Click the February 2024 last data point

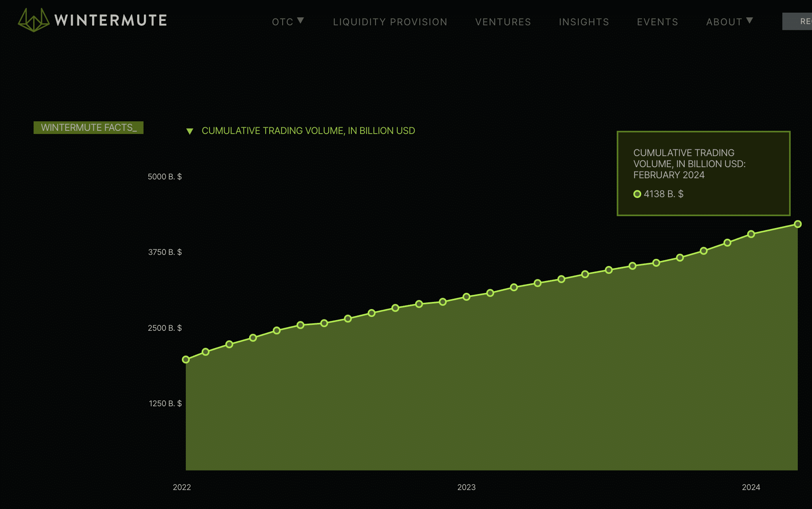[798, 224]
